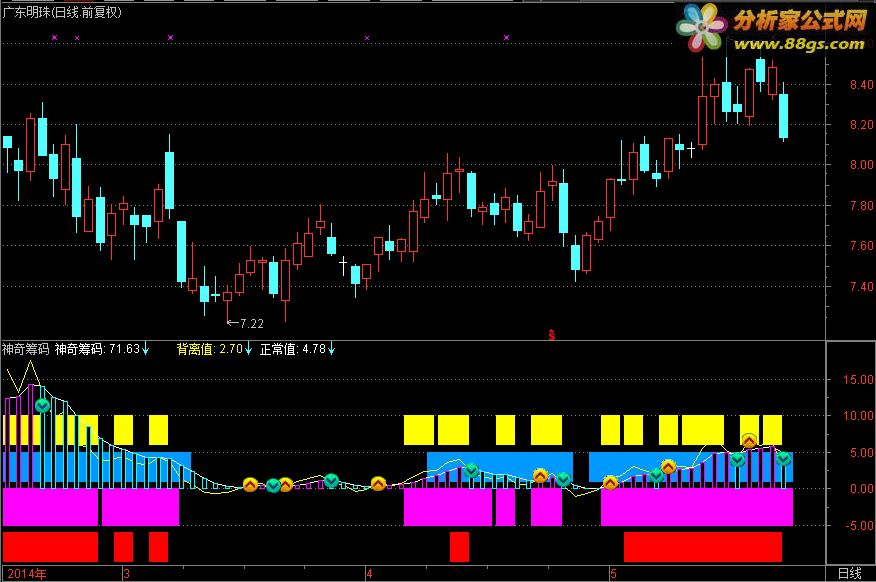This screenshot has width=876, height=582.
Task: Select the 神奇筹码 indicator name label
Action: point(26,349)
